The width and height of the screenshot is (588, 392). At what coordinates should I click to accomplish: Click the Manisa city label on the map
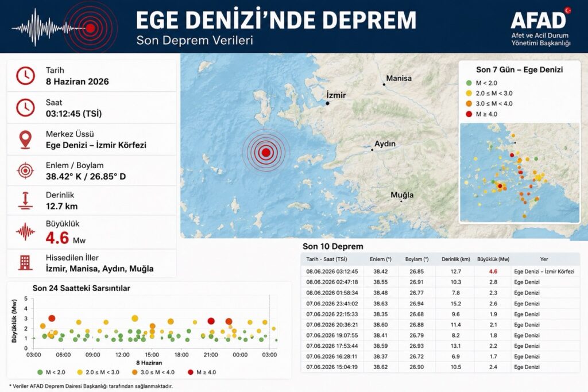(x=399, y=78)
